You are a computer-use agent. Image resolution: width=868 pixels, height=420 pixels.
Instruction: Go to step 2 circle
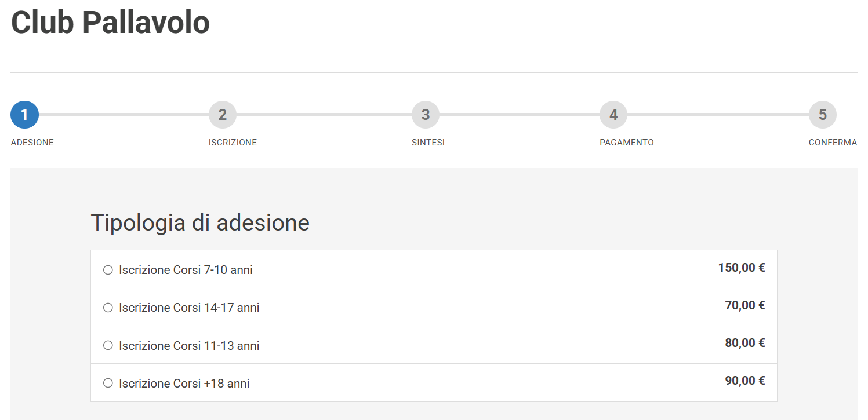click(x=223, y=115)
